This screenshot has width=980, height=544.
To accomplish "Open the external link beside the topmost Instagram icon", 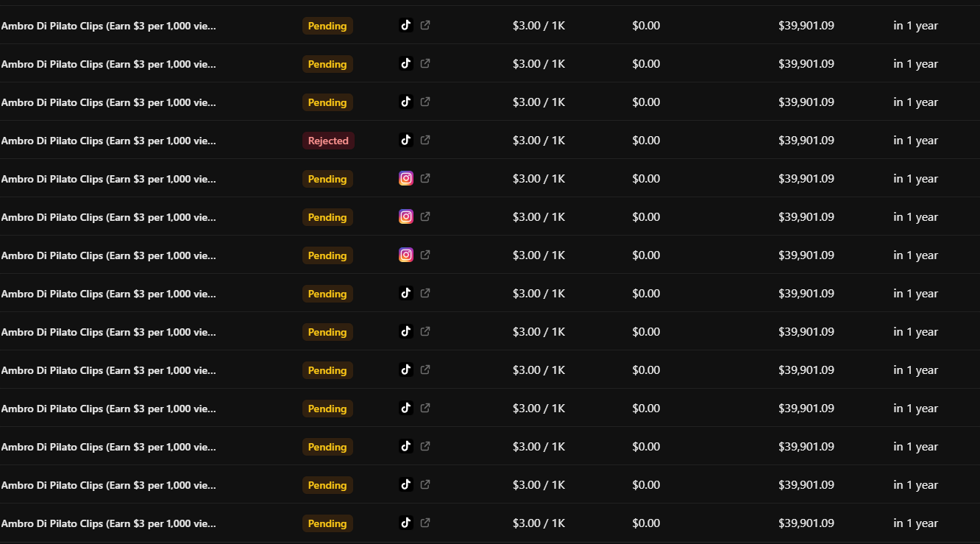I will coord(425,178).
